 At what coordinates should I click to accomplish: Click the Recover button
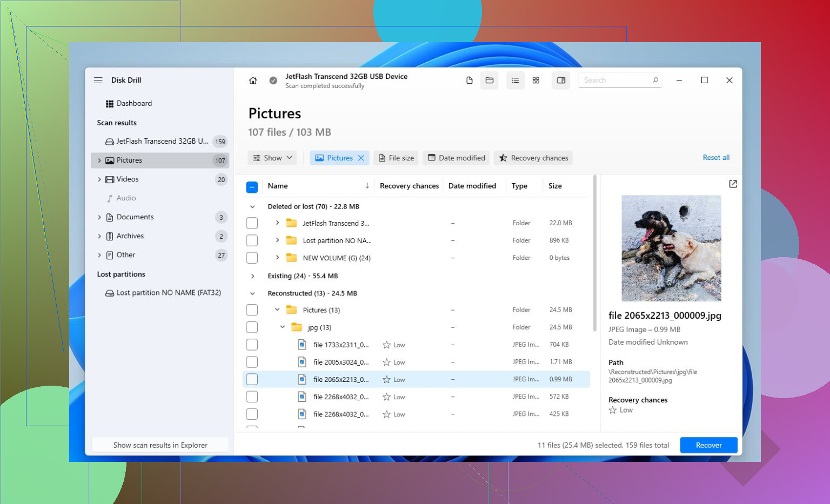pos(708,445)
